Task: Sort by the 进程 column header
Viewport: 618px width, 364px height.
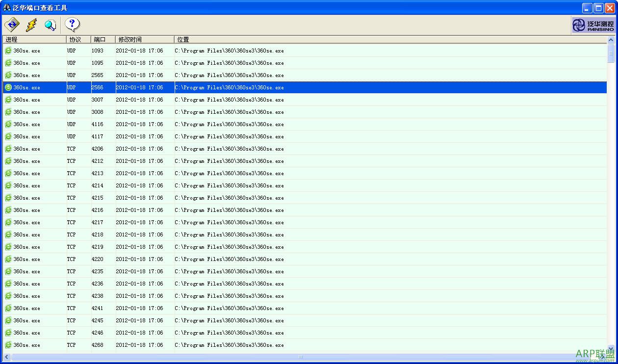Action: (x=34, y=39)
